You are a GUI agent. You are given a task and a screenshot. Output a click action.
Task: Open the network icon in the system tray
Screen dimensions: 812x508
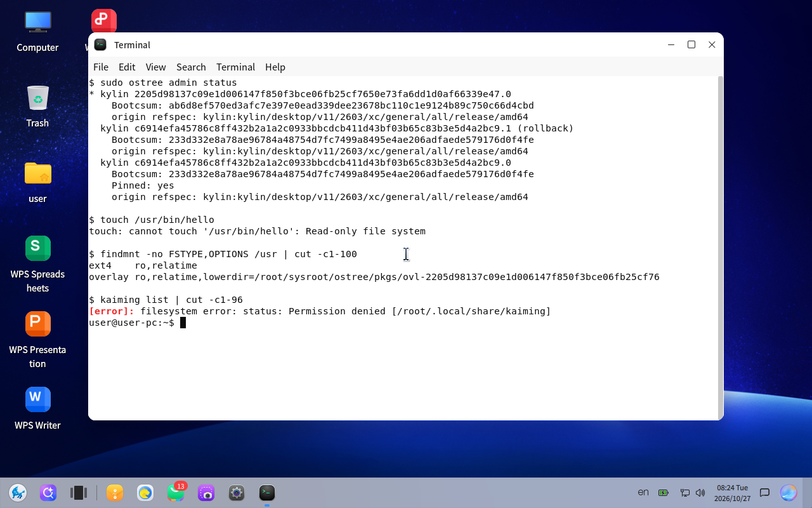685,493
